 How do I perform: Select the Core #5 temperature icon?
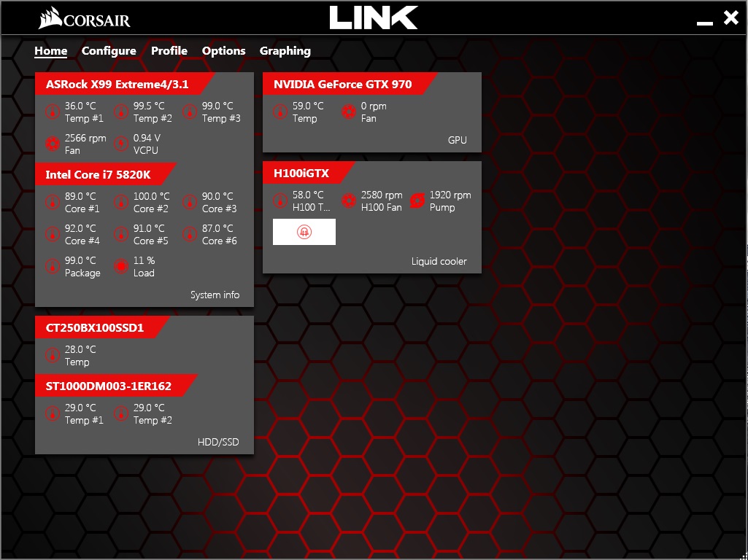pos(121,234)
